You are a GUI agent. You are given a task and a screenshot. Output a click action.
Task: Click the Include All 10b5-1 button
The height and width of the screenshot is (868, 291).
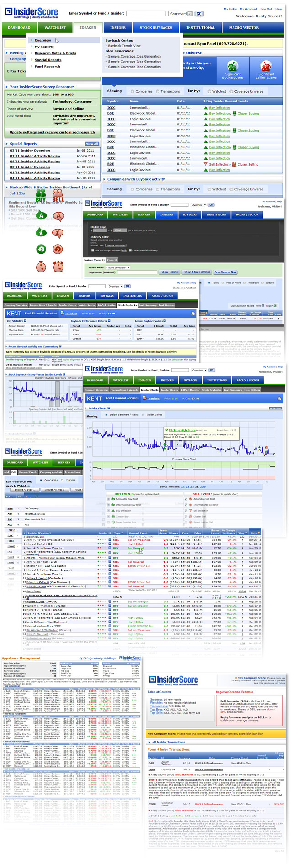tap(55, 490)
